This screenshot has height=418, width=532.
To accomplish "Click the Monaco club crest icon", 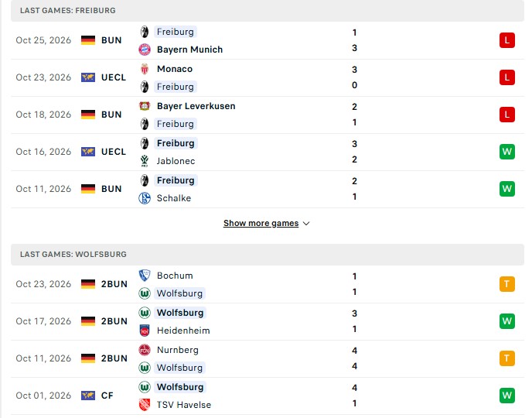I will (x=145, y=69).
